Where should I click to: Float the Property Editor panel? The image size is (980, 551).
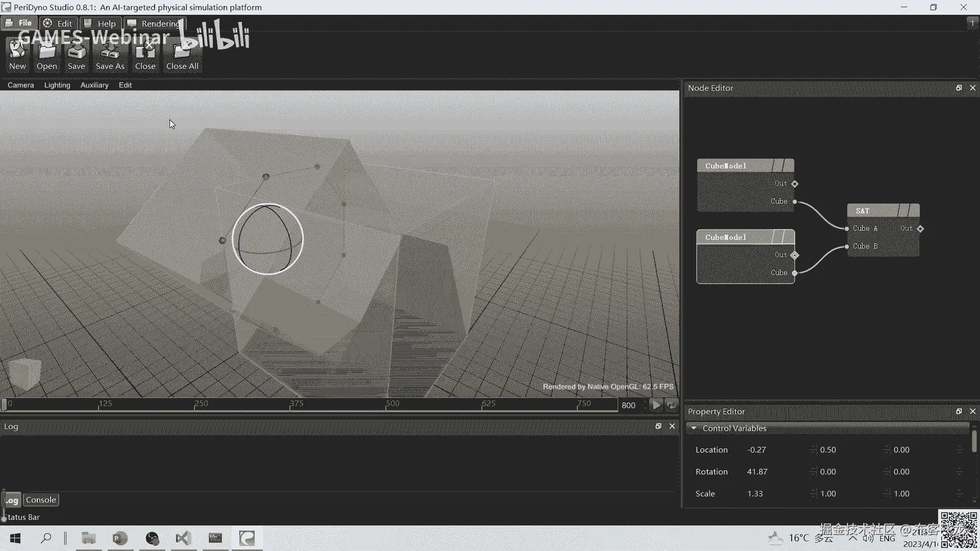tap(959, 411)
